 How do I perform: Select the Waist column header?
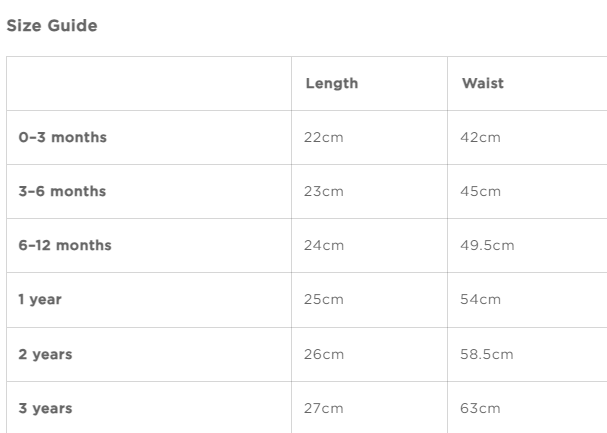pos(482,83)
